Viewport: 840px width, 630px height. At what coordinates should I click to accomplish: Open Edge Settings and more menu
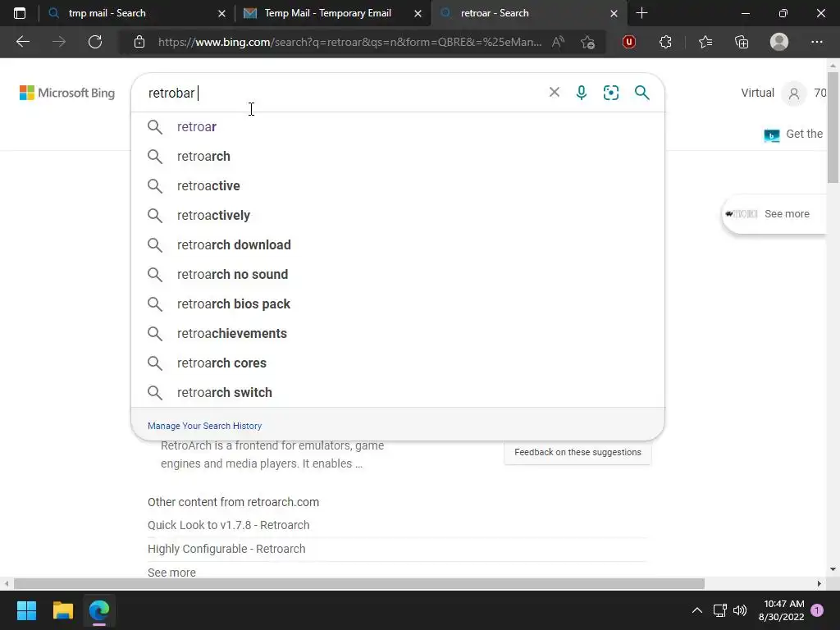[816, 42]
